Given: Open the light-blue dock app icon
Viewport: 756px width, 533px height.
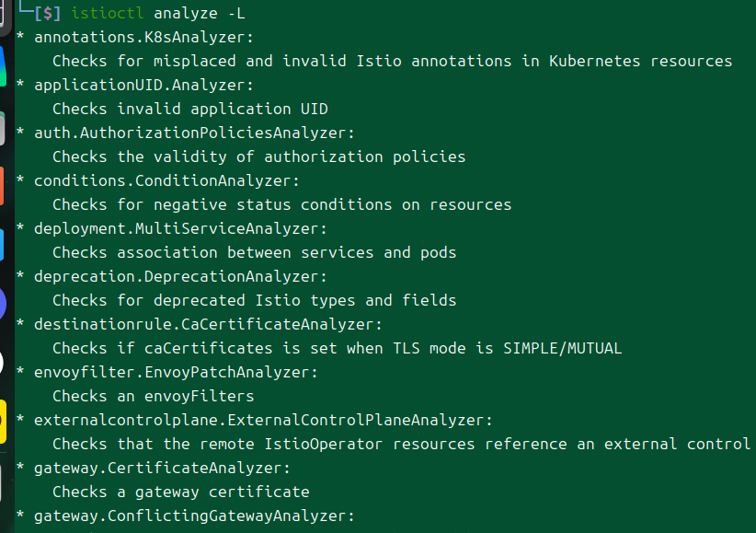Looking at the screenshot, I should pos(2,245).
